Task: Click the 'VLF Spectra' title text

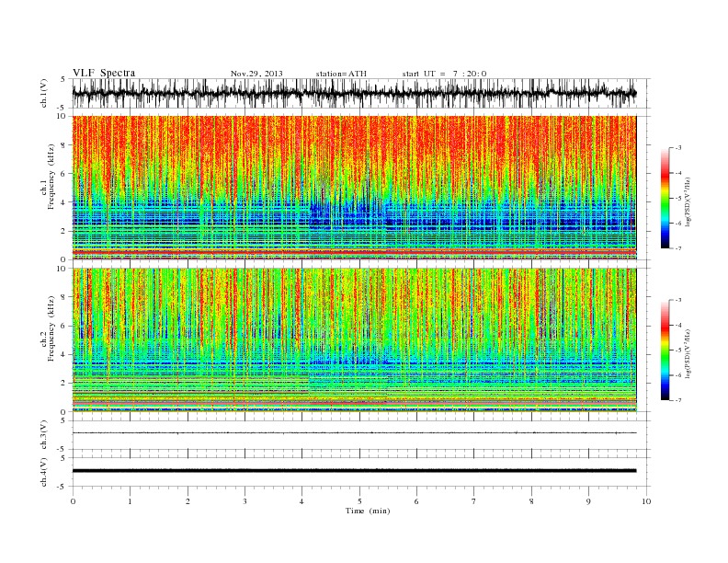Action: pyautogui.click(x=104, y=73)
